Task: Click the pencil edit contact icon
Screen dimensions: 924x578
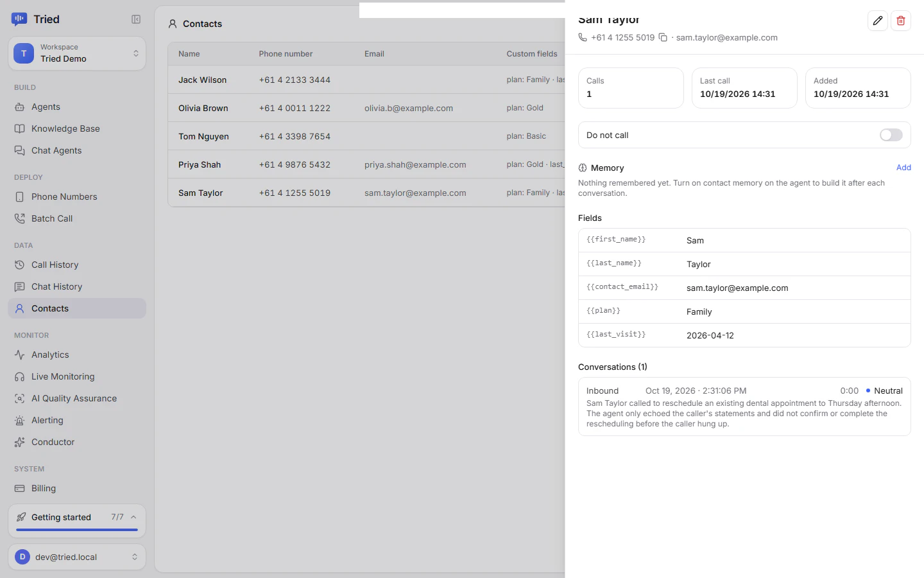Action: 878,21
